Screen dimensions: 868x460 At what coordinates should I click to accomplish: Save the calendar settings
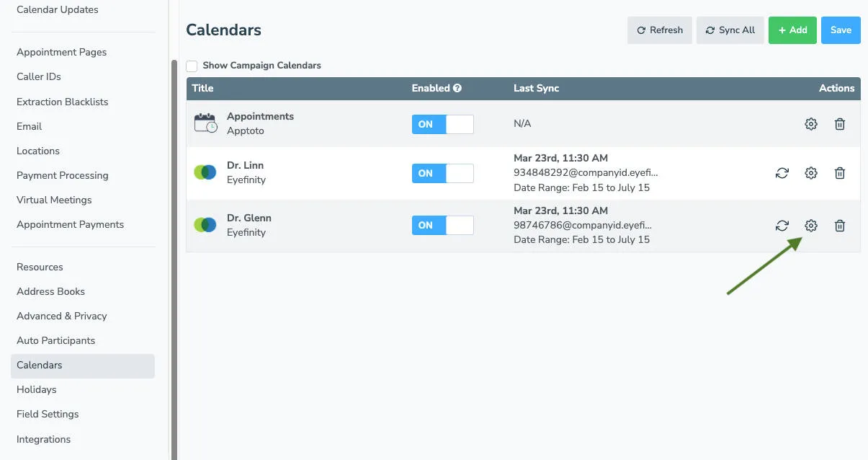point(840,30)
